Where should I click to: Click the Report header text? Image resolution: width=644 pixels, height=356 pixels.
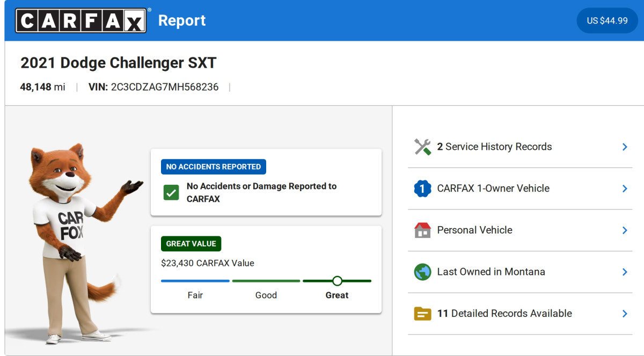point(182,20)
